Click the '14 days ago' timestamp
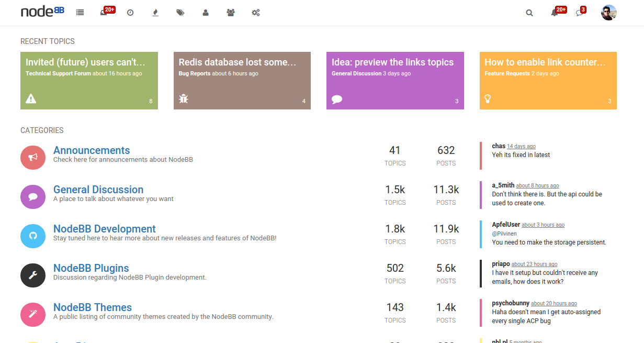644x343 pixels. click(x=521, y=147)
